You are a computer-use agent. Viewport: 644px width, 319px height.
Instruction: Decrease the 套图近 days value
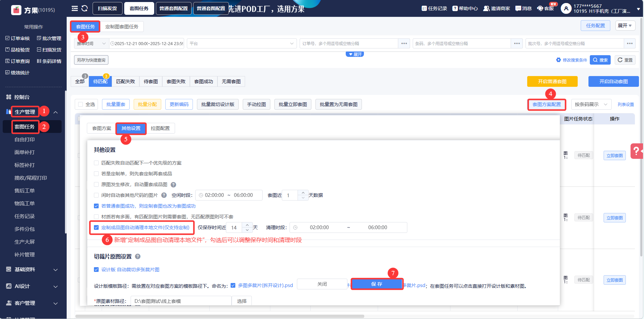(303, 198)
